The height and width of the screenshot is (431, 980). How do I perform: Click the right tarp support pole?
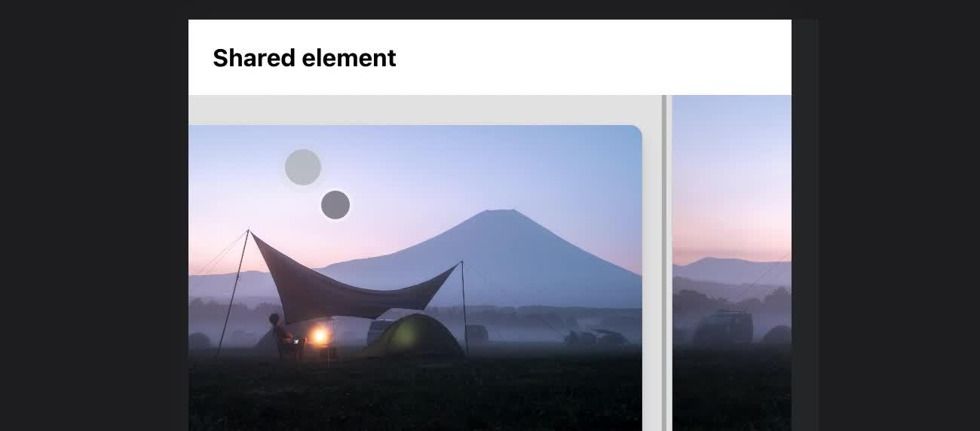coord(464,307)
